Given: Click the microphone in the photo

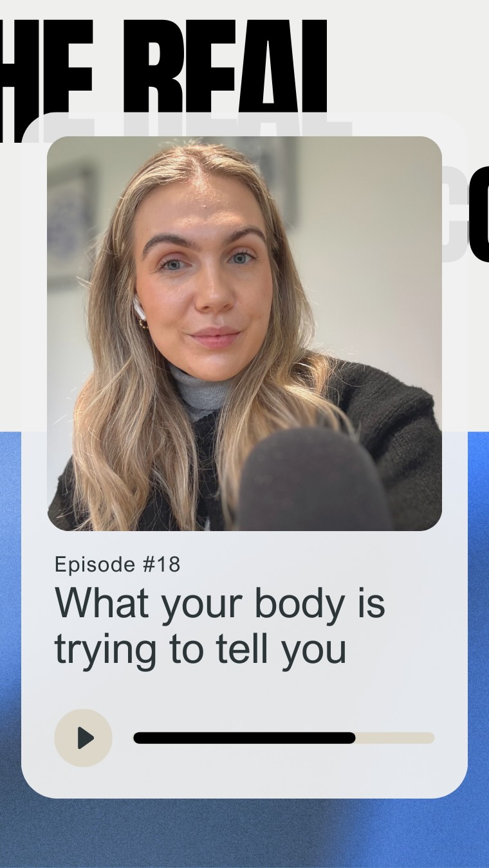Looking at the screenshot, I should [x=313, y=479].
